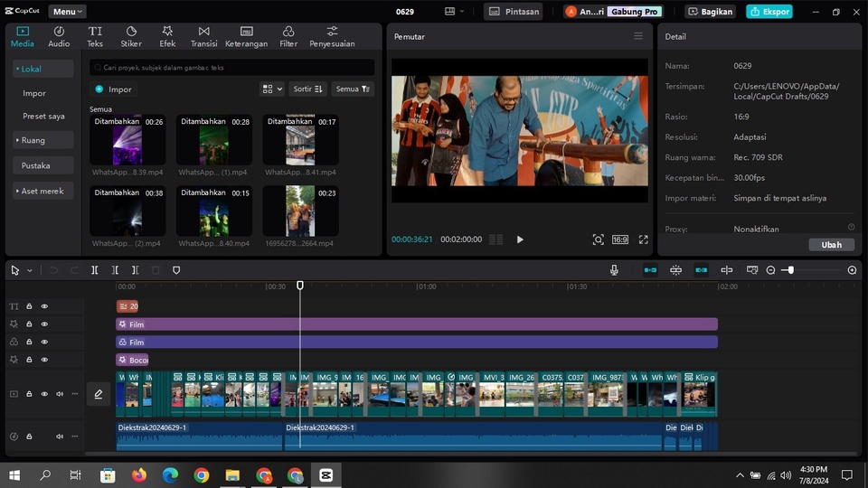Click the Gabung Pro button

[635, 11]
